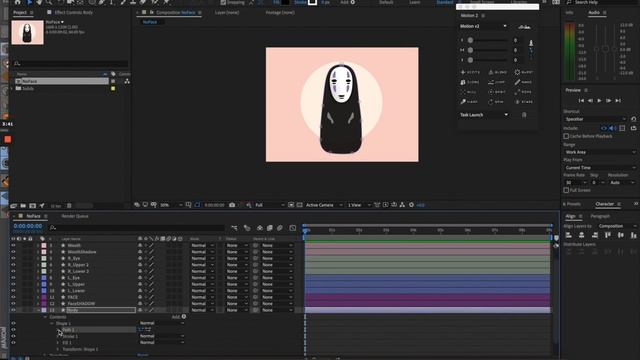Create a new folder in Project panel
Image resolution: width=640 pixels, height=360 pixels.
(x=23, y=206)
